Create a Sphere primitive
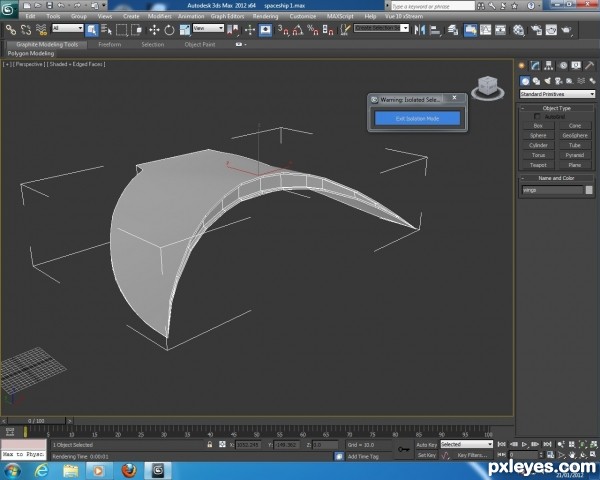600x480 pixels. [x=538, y=136]
